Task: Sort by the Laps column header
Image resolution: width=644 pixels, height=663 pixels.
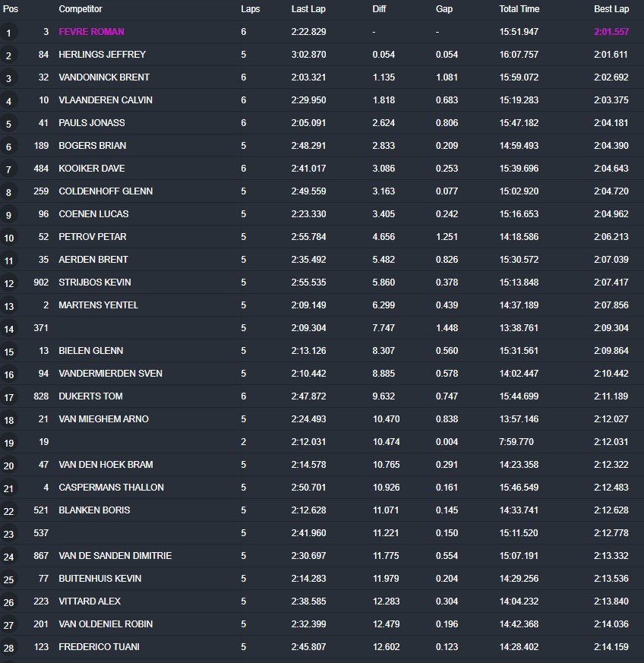Action: point(250,9)
